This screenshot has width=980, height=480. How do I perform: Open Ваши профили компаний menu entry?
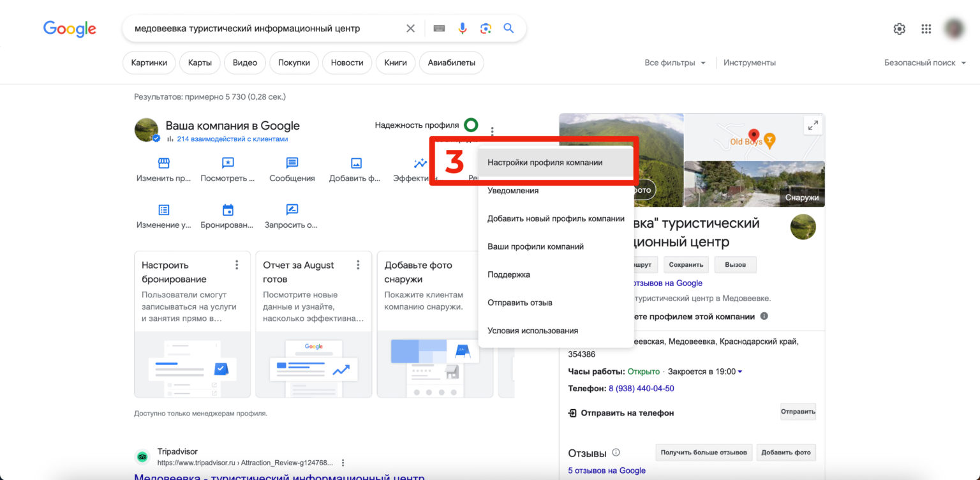pyautogui.click(x=556, y=246)
